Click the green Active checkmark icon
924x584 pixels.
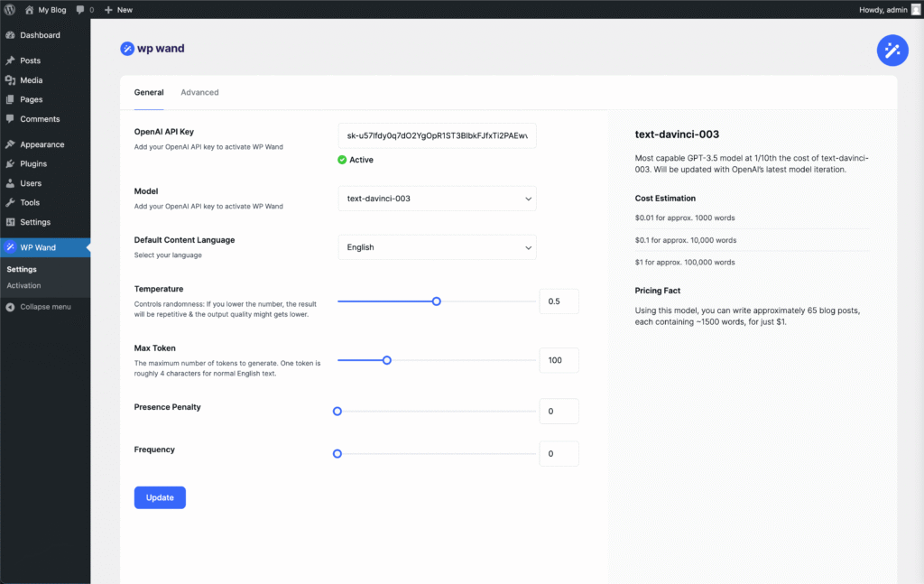click(x=342, y=160)
